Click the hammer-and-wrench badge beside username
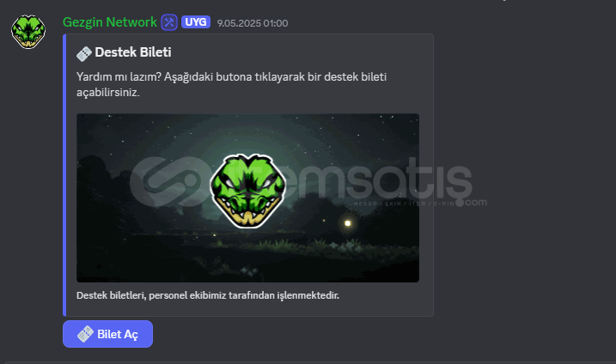The image size is (616, 364). (x=169, y=22)
